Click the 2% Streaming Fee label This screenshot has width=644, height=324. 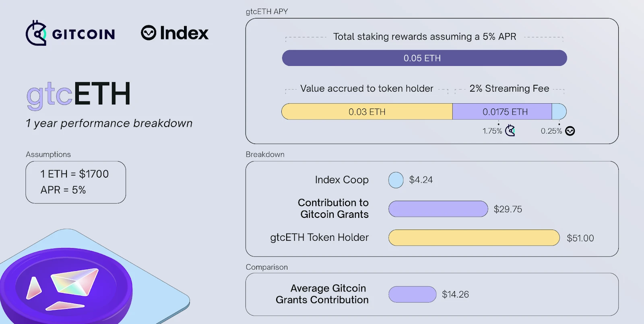point(509,88)
